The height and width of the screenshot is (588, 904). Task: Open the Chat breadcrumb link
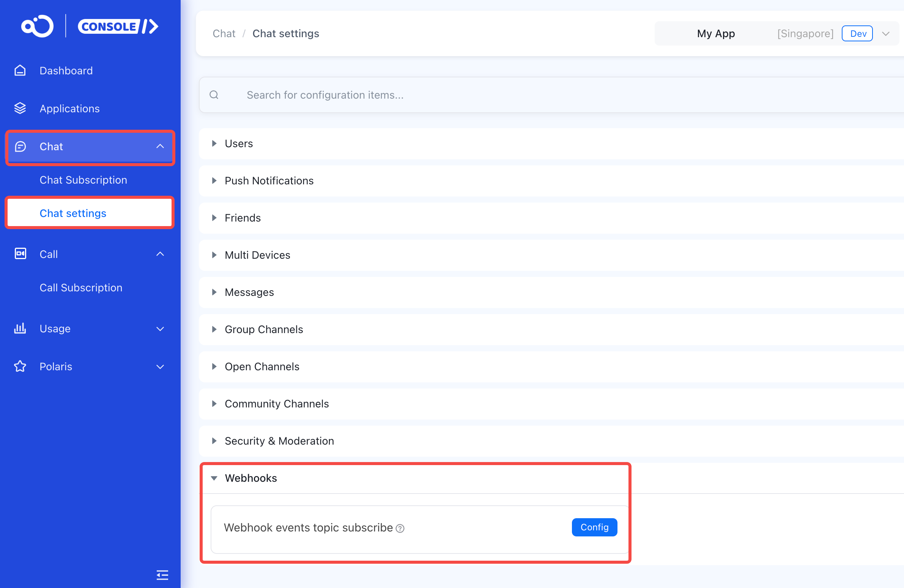[x=224, y=33]
